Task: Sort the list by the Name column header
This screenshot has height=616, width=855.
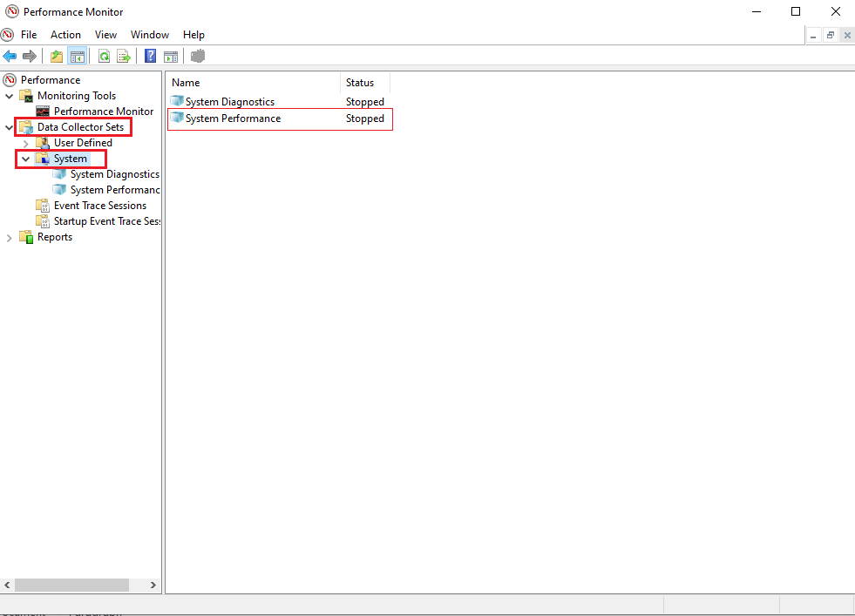Action: click(x=254, y=83)
